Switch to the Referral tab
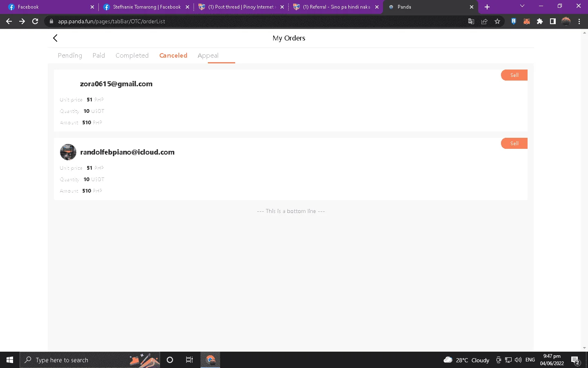588x368 pixels. [336, 7]
